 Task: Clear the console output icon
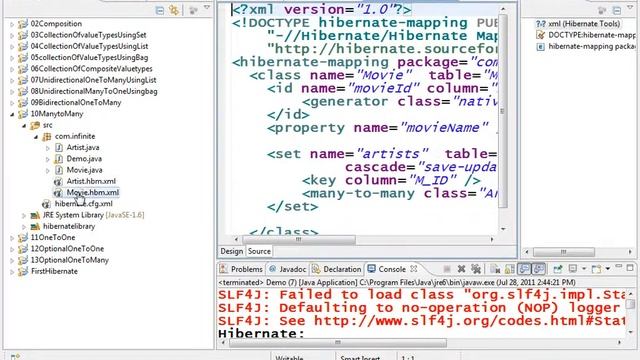(x=495, y=269)
